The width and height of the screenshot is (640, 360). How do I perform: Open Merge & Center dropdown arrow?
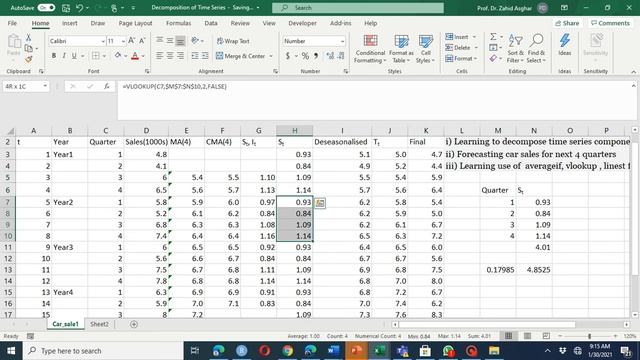point(271,56)
